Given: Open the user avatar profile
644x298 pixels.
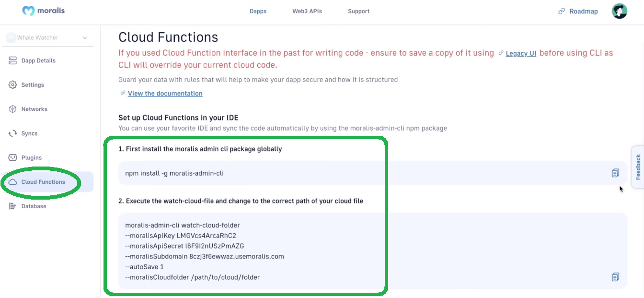Looking at the screenshot, I should [x=620, y=11].
